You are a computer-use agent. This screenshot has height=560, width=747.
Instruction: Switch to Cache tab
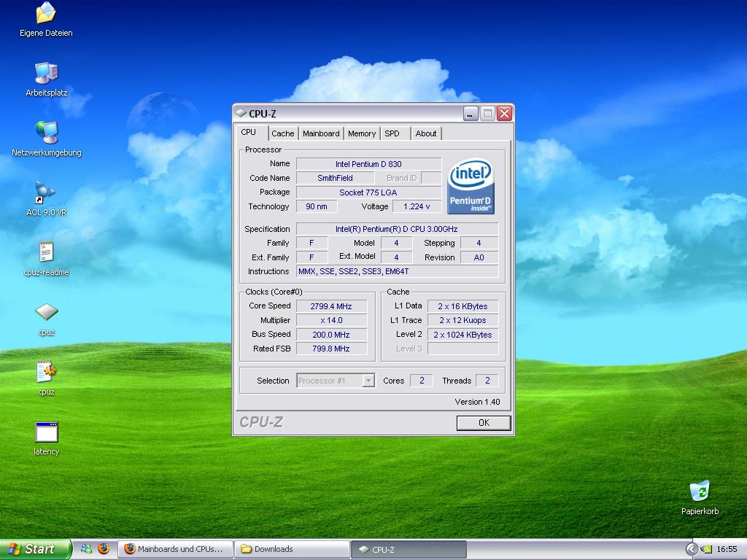283,133
